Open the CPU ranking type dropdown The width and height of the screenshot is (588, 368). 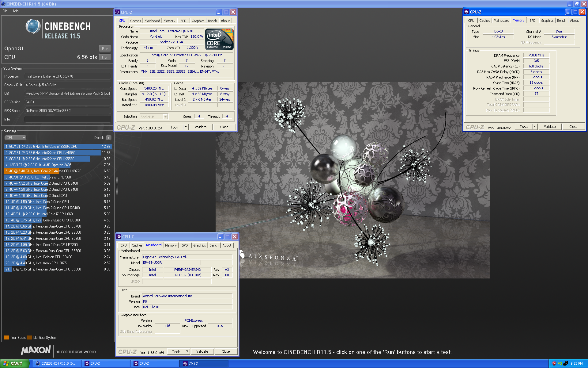tap(16, 138)
